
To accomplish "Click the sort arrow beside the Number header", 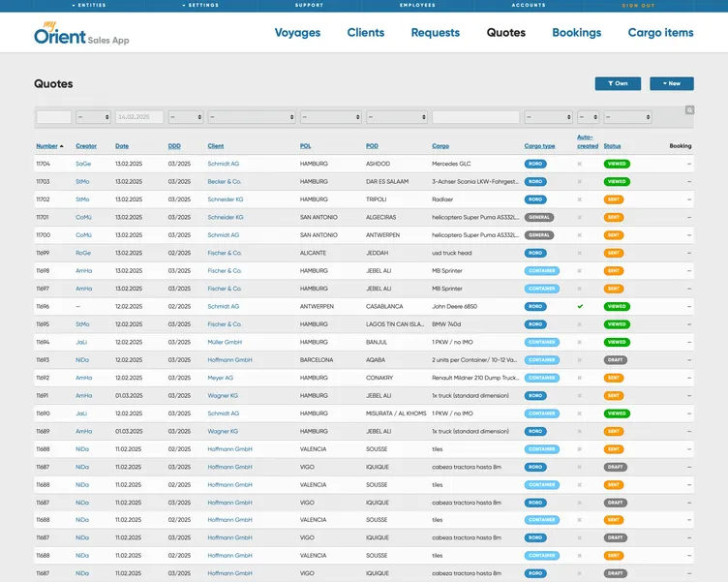I will 62,146.
